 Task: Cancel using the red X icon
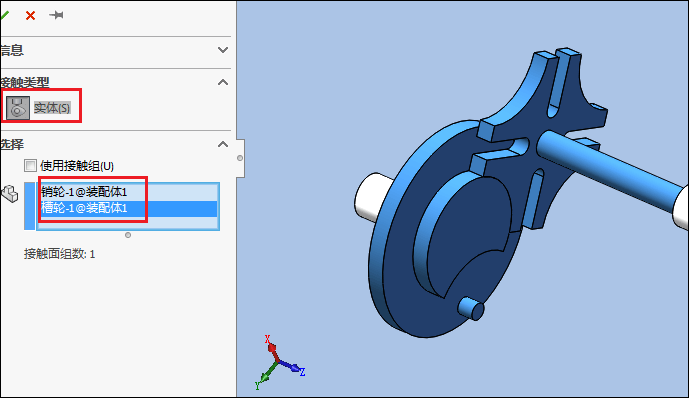tap(30, 16)
